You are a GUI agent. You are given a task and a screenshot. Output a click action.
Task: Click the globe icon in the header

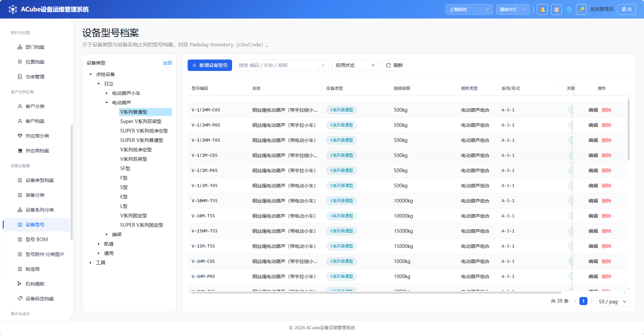569,9
